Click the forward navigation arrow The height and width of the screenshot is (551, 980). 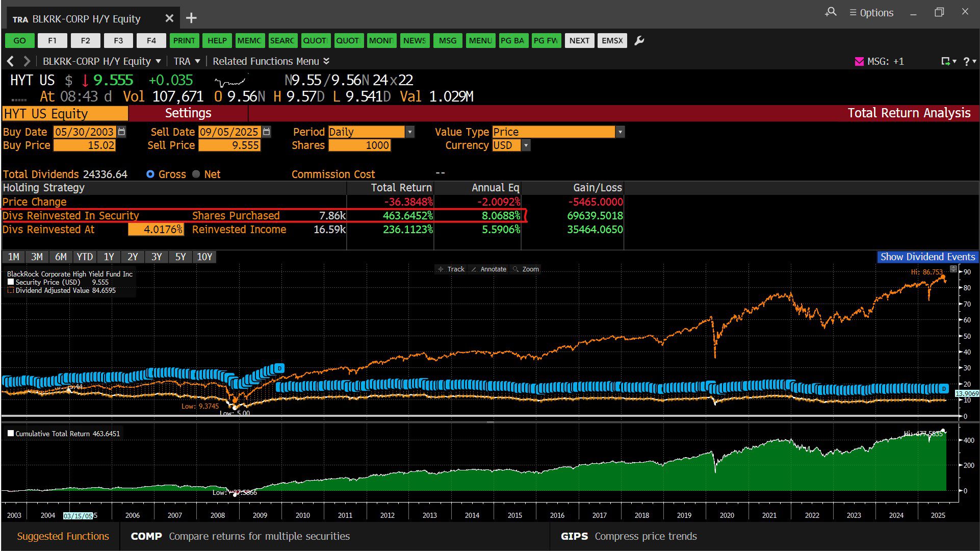click(x=27, y=61)
